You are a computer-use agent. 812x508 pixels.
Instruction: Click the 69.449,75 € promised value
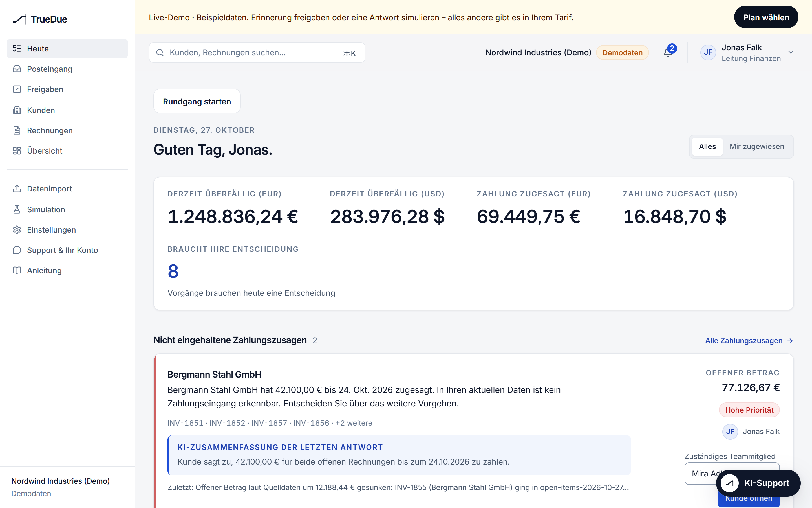click(528, 216)
